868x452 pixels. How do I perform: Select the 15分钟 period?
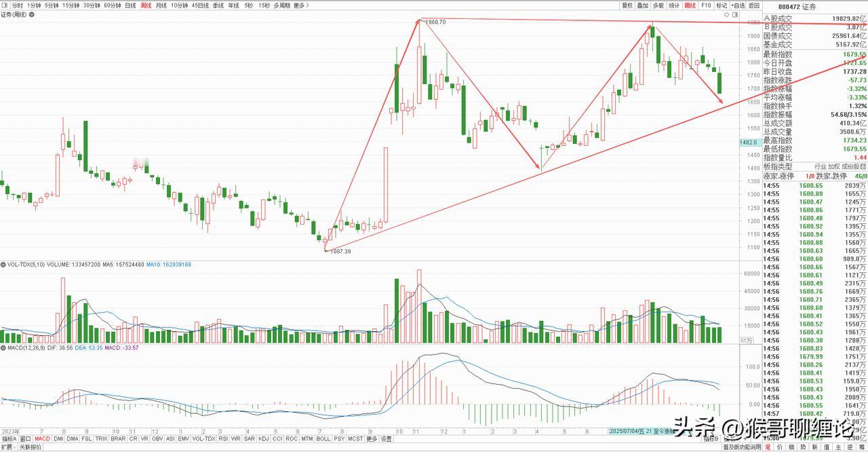[71, 5]
